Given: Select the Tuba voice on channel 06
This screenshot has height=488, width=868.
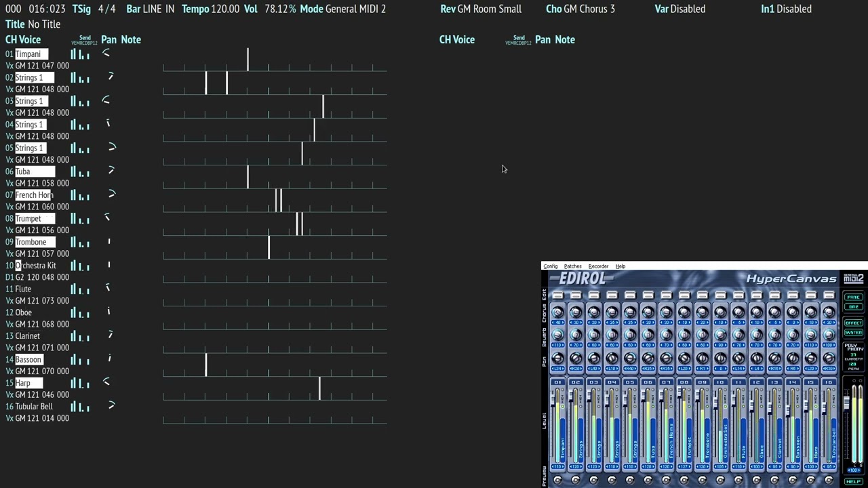Looking at the screenshot, I should (35, 171).
